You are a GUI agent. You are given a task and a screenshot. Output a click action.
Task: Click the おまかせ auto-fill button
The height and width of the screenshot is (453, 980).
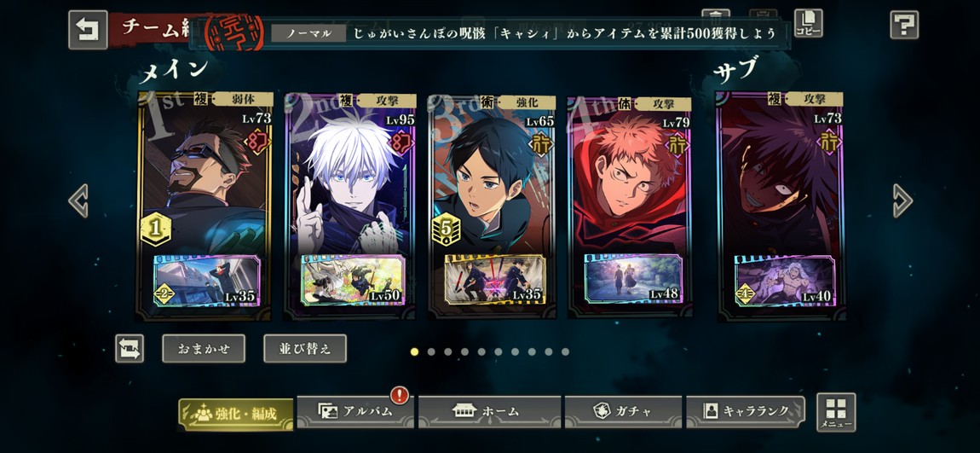click(204, 349)
